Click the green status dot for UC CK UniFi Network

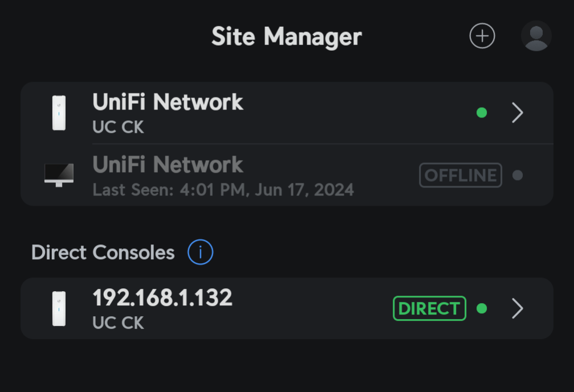[482, 113]
